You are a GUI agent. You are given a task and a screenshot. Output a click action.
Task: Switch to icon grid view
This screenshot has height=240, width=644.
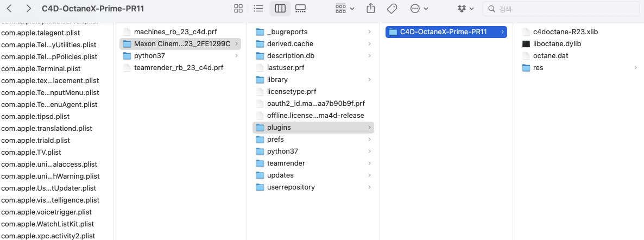[238, 9]
